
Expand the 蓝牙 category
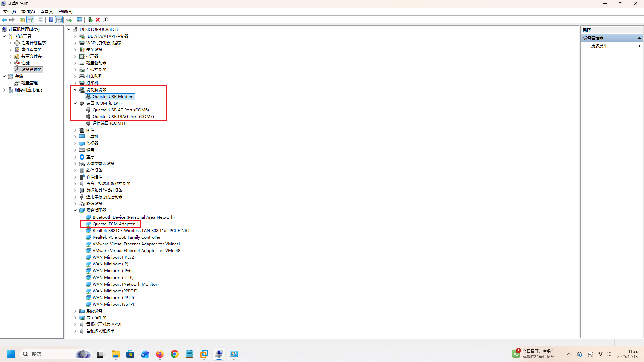(x=75, y=157)
